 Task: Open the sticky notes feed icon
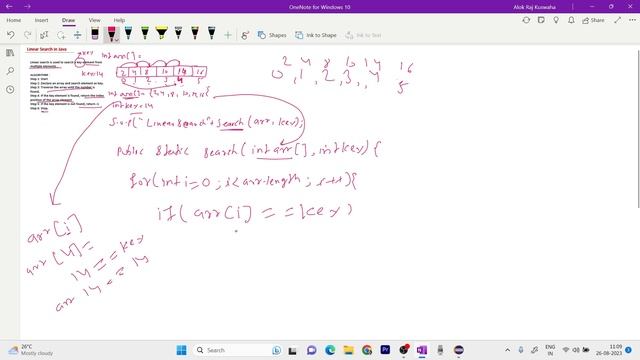pyautogui.click(x=541, y=20)
